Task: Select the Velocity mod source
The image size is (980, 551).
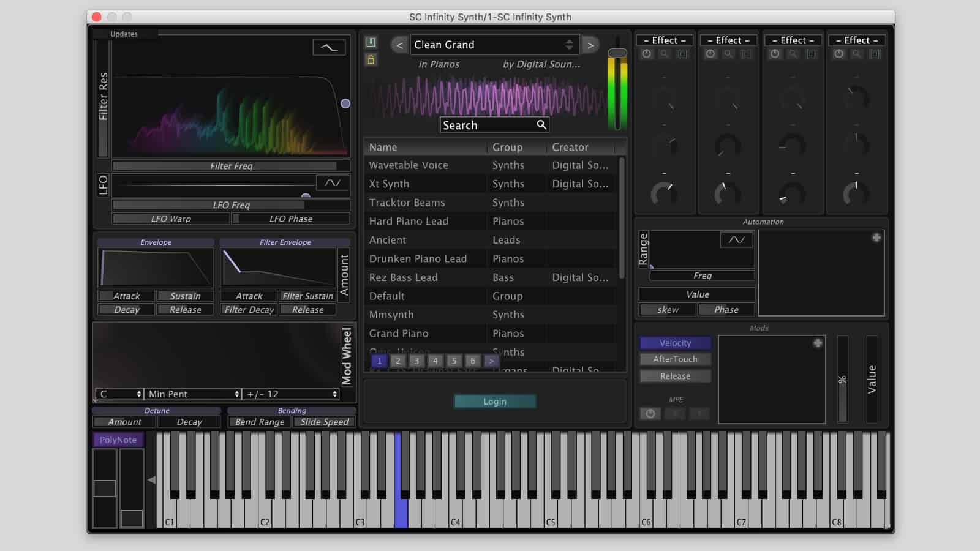Action: pos(674,343)
